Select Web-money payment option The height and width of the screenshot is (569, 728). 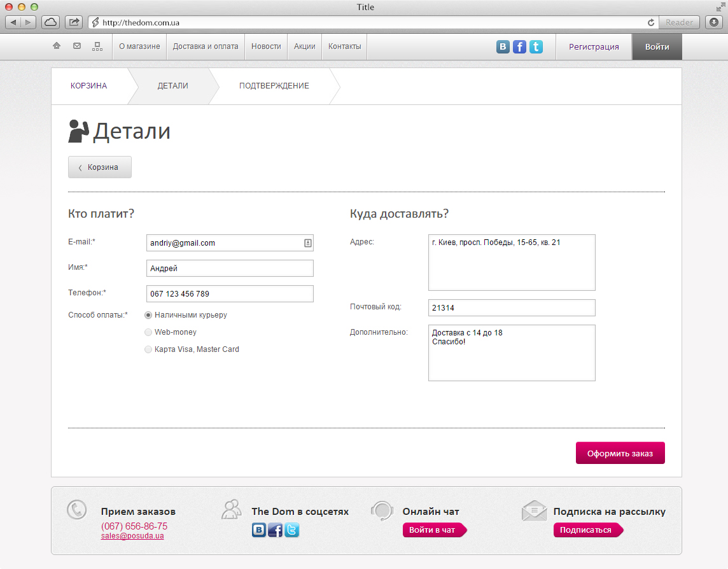148,332
